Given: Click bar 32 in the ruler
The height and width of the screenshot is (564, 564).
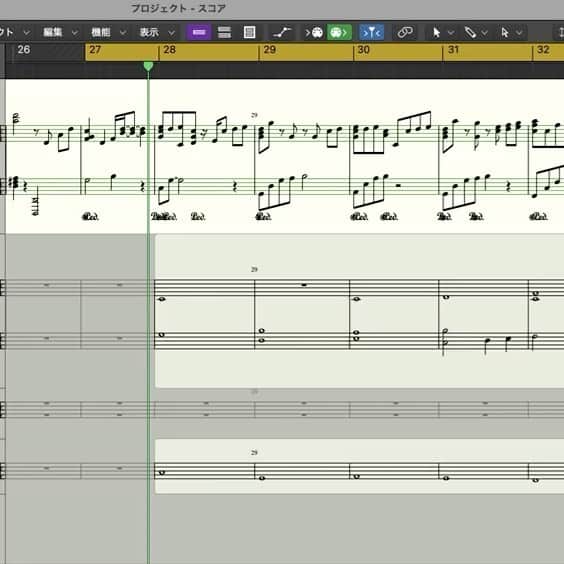Looking at the screenshot, I should tap(543, 50).
